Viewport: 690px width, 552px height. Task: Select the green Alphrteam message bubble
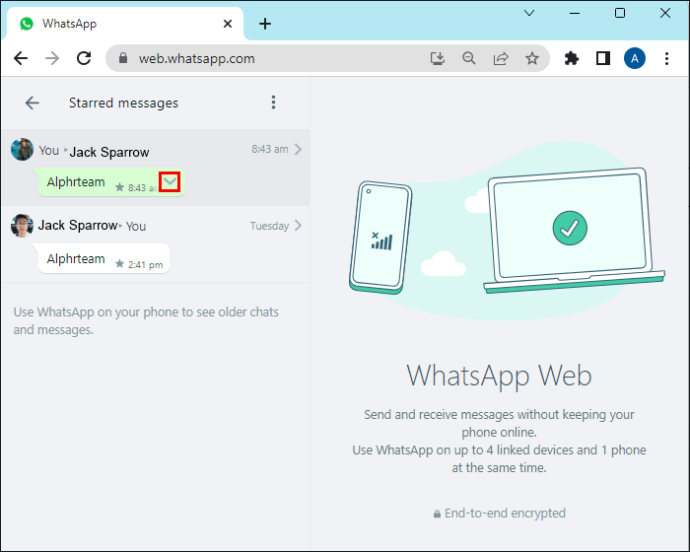[x=111, y=182]
